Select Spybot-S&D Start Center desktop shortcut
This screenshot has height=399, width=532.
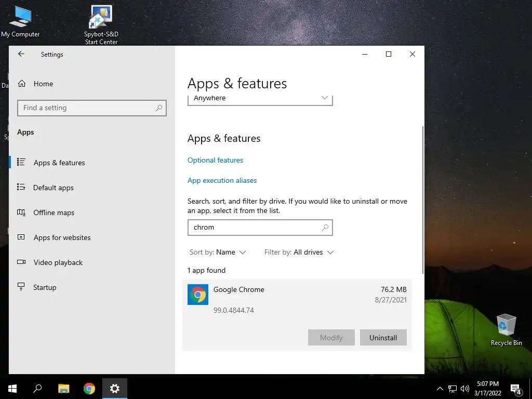click(101, 25)
